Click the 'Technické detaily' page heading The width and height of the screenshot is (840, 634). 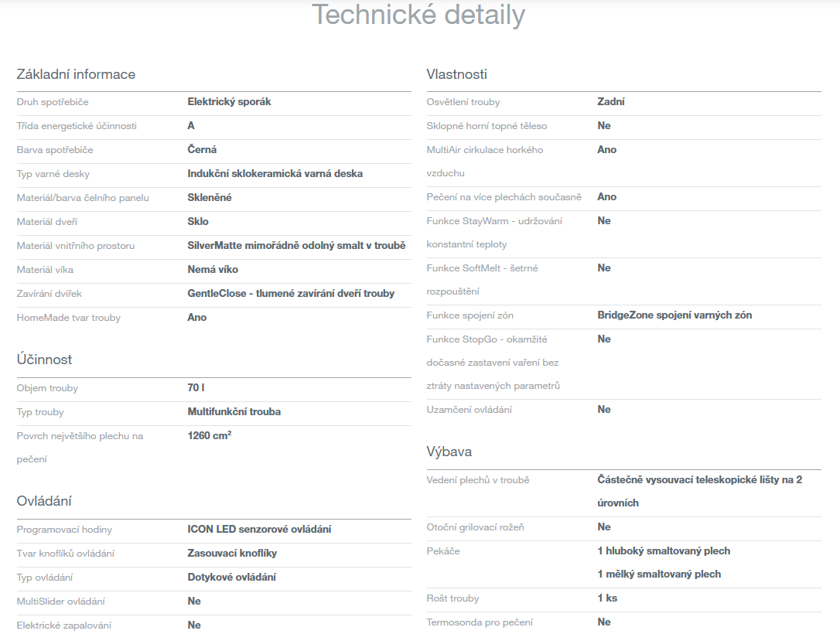tap(418, 15)
